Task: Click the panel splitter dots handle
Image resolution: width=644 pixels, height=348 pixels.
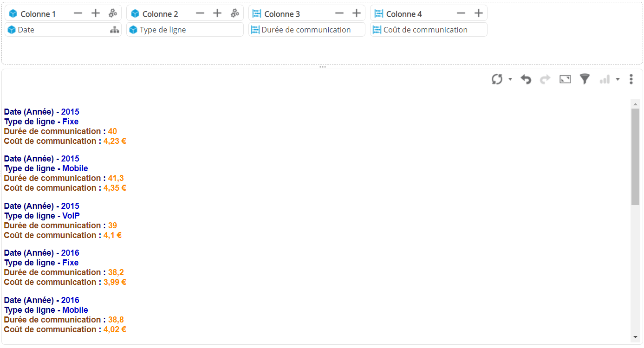Action: pos(322,67)
